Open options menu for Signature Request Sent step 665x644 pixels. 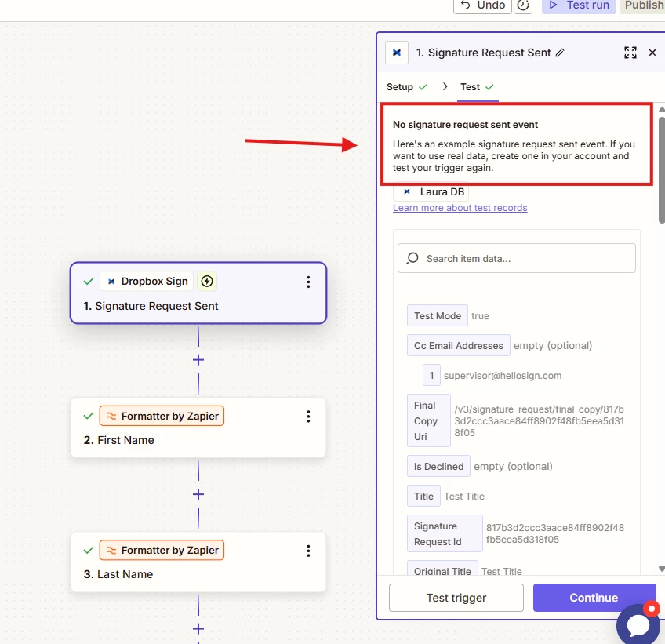coord(308,282)
